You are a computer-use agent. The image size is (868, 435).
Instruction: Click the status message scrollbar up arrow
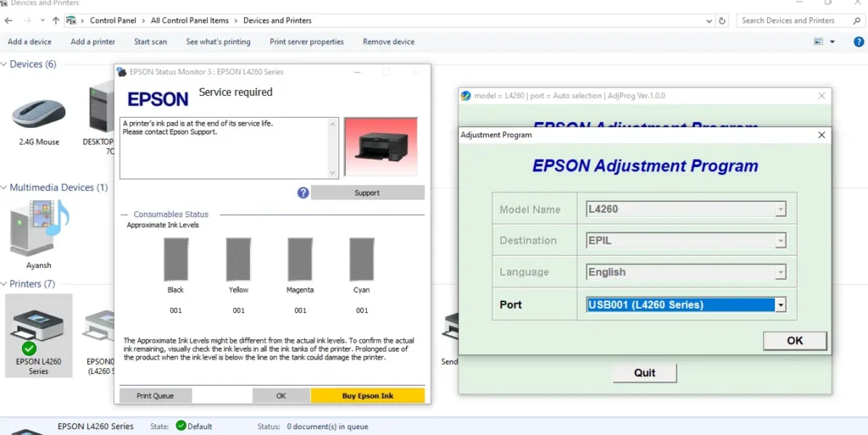(x=332, y=124)
